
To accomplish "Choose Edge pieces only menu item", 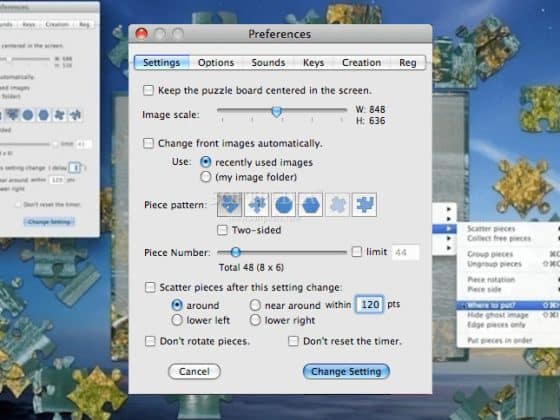I will point(496,325).
